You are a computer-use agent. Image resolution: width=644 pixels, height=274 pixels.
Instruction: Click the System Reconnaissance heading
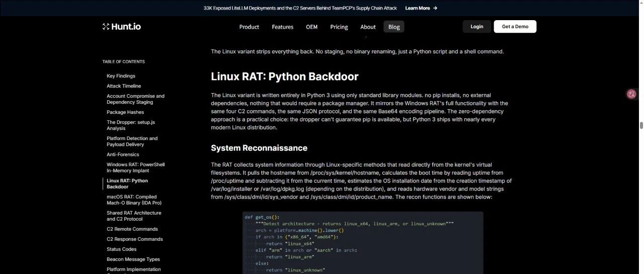tap(259, 148)
